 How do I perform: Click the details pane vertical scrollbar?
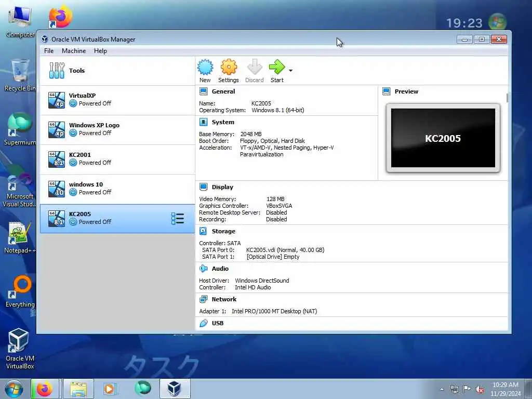(x=507, y=97)
